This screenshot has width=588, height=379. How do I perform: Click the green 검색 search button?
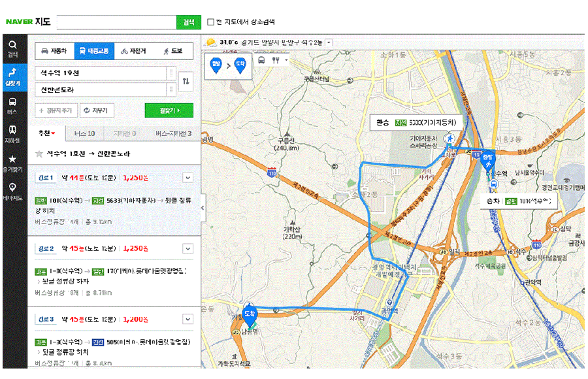pyautogui.click(x=189, y=22)
